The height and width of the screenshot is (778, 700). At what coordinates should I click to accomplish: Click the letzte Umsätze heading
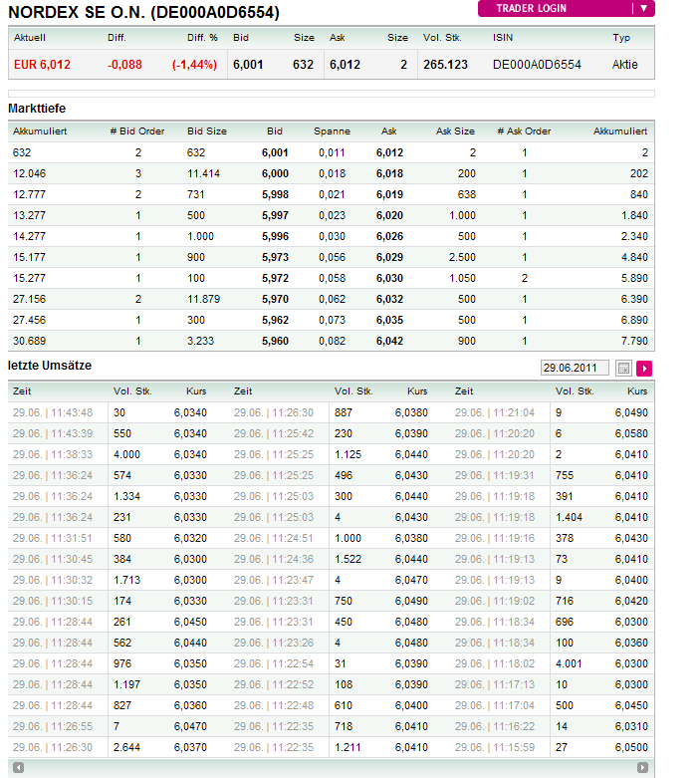click(50, 366)
